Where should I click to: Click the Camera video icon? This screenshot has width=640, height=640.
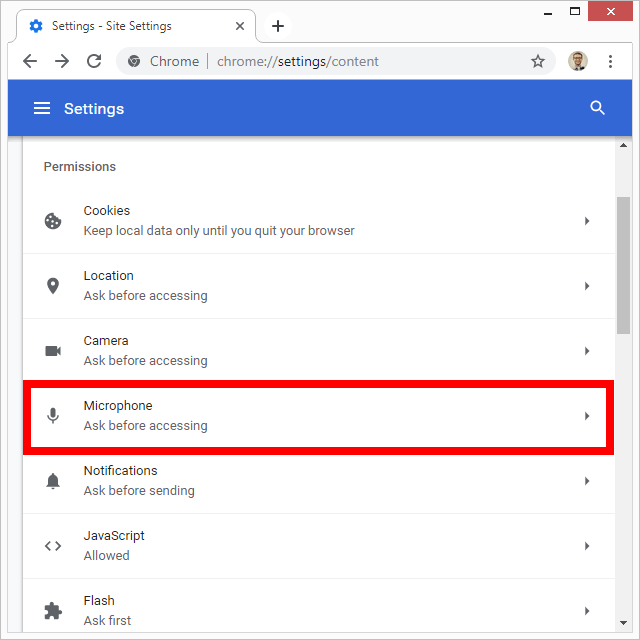tap(53, 351)
